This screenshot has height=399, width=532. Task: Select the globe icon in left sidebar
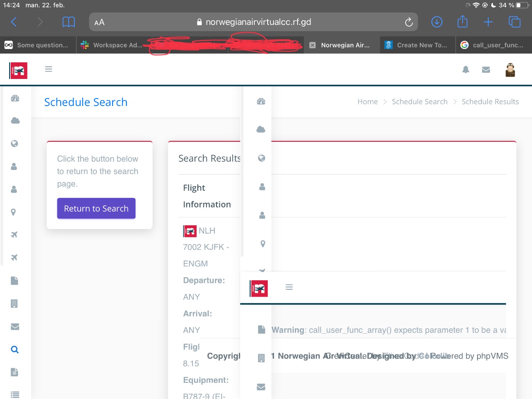[x=15, y=144]
